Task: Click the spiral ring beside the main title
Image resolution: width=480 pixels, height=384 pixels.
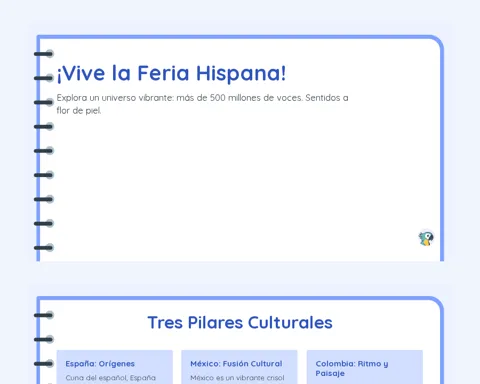Action: tap(44, 78)
